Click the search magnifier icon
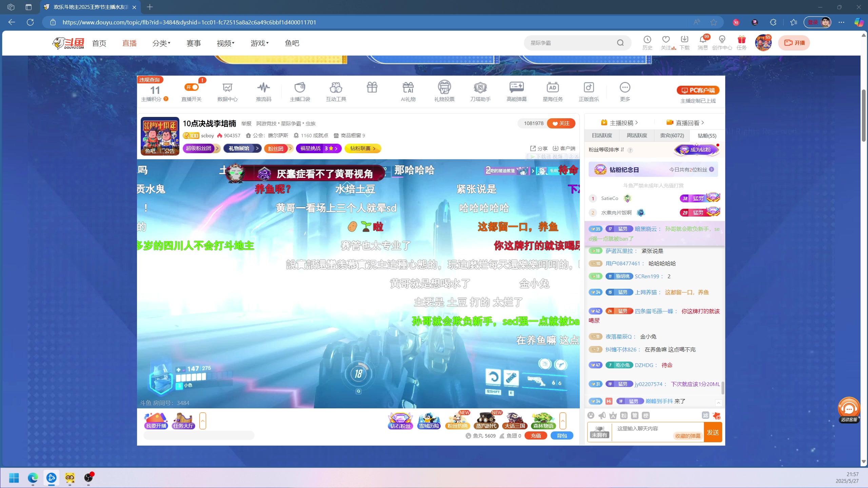This screenshot has height=488, width=868. click(620, 43)
